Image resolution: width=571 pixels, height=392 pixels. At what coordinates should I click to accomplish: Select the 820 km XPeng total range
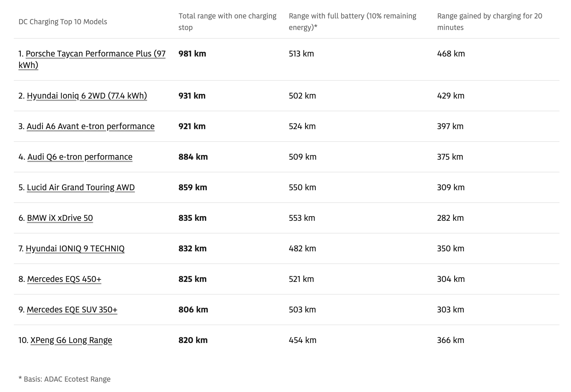tap(193, 340)
